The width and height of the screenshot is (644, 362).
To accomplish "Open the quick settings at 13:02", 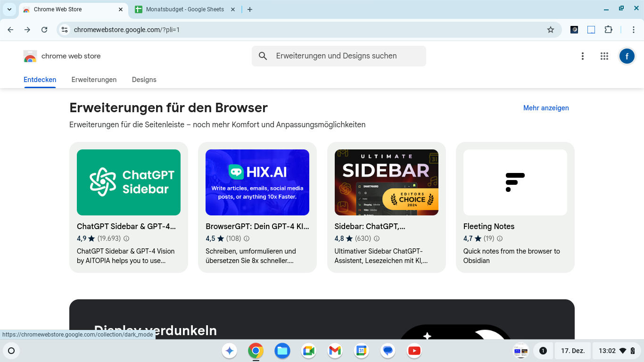I will coord(616,351).
